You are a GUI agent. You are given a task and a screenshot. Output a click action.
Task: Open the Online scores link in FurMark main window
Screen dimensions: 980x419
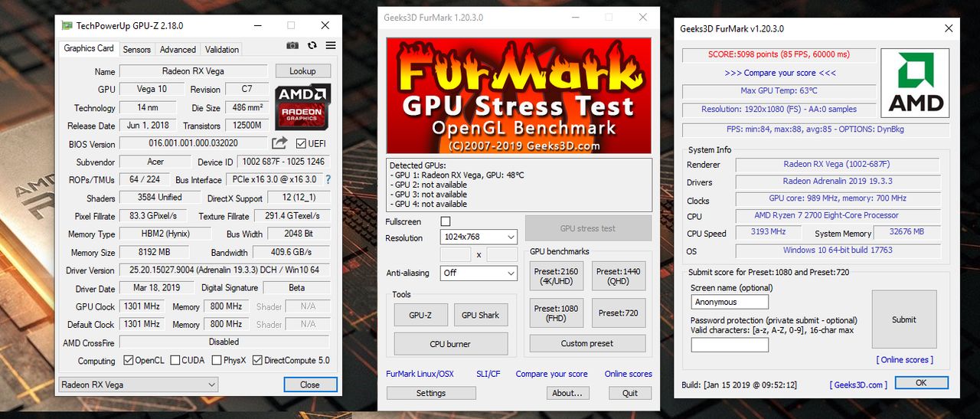(629, 374)
